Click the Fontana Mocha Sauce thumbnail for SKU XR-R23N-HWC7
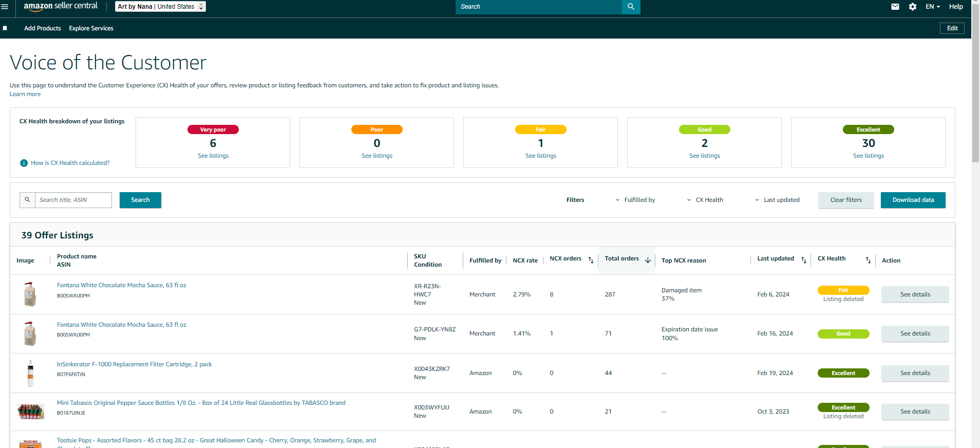980x448 pixels. (30, 294)
